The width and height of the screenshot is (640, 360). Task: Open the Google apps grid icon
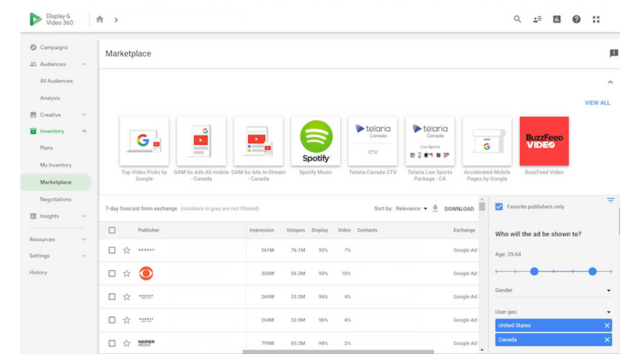pyautogui.click(x=596, y=19)
